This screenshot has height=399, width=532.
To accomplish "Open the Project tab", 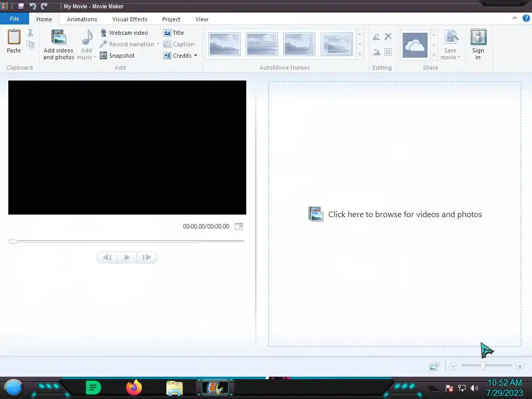I will click(171, 19).
